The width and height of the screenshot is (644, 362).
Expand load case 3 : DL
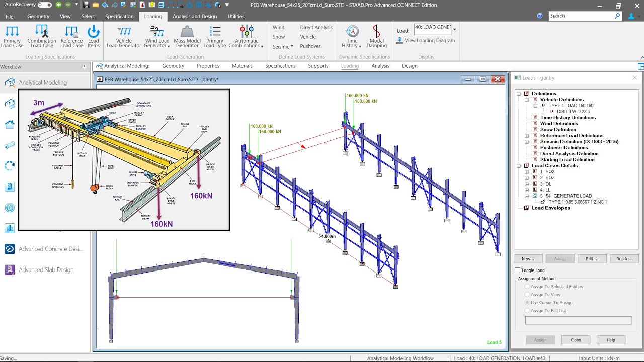coord(527,184)
